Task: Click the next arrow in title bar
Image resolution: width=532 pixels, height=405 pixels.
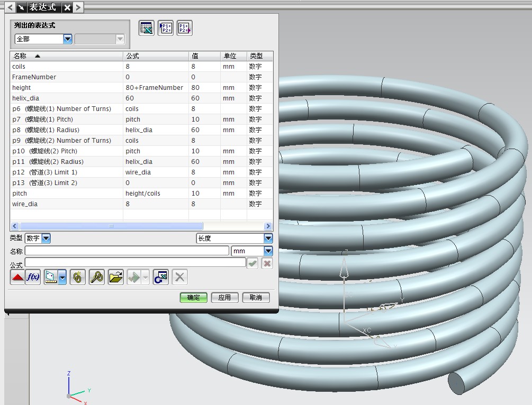Action: 78,7
